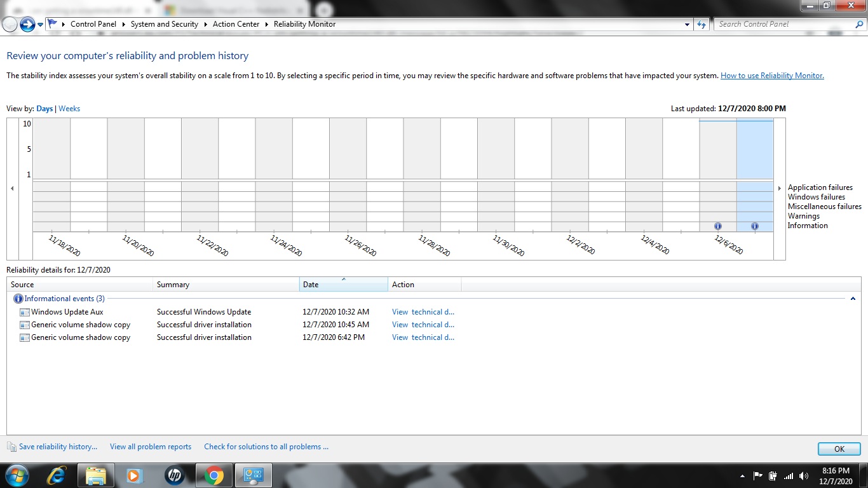Viewport: 868px width, 488px height.
Task: Select the 11/18/2020 chart column
Action: pyautogui.click(x=51, y=175)
